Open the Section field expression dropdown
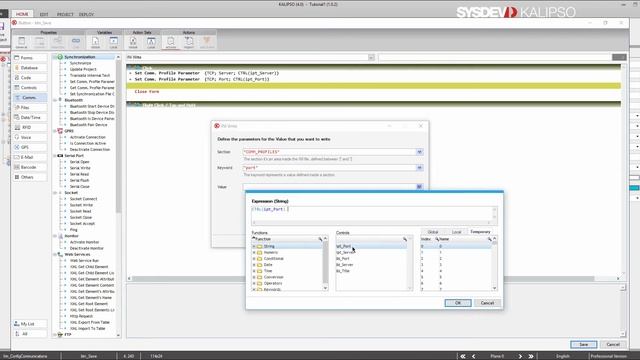Image resolution: width=640 pixels, height=360 pixels. (x=419, y=152)
